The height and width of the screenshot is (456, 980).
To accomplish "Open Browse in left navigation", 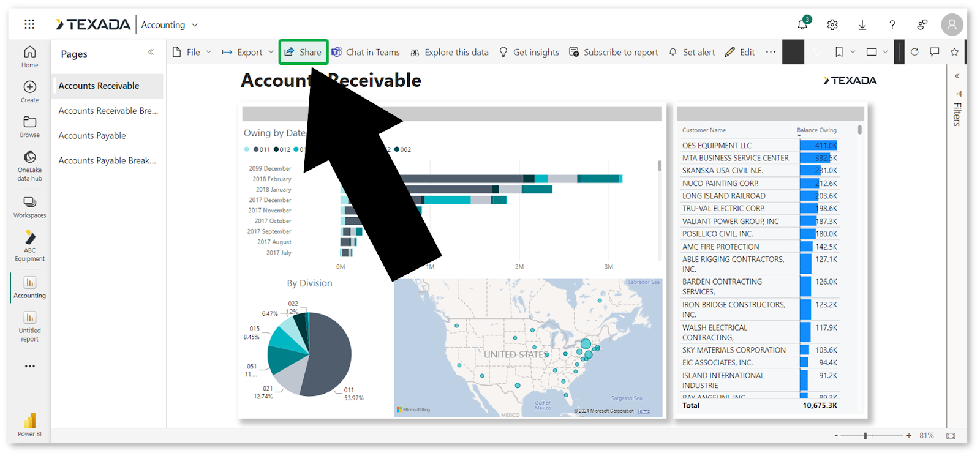I will point(29,126).
